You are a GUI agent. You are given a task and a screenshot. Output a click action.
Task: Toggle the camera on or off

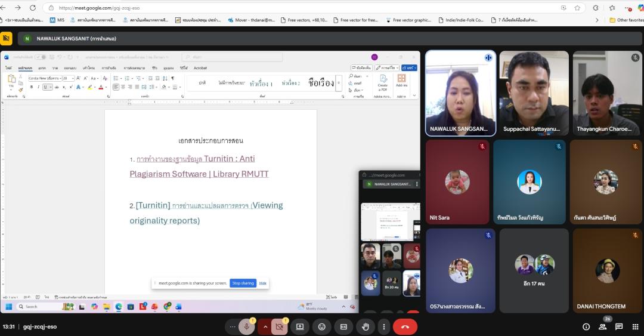pyautogui.click(x=278, y=326)
